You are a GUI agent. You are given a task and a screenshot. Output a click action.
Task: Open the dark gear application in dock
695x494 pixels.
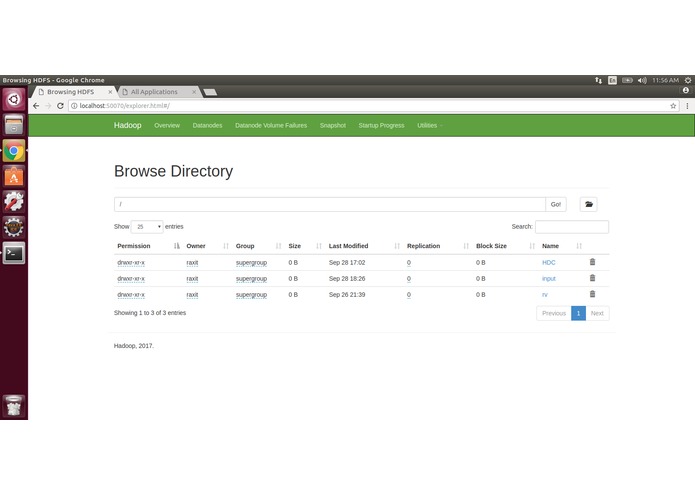point(14,227)
